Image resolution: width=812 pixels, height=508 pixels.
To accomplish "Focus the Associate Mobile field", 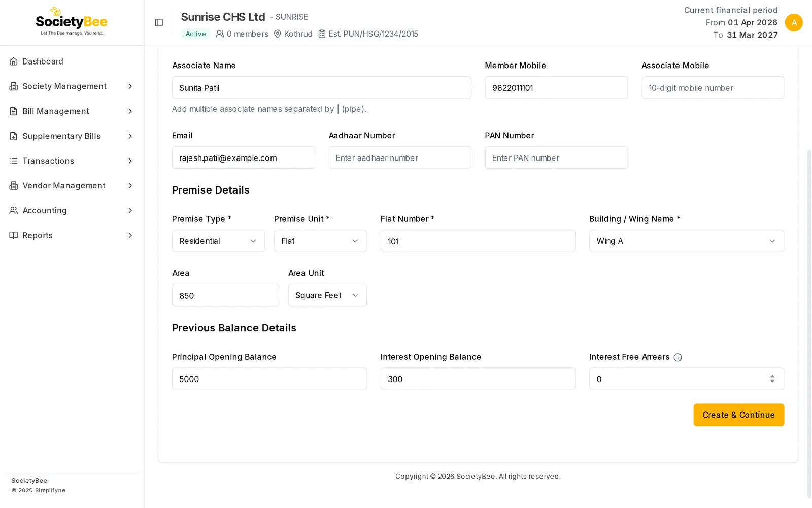I will tap(713, 88).
